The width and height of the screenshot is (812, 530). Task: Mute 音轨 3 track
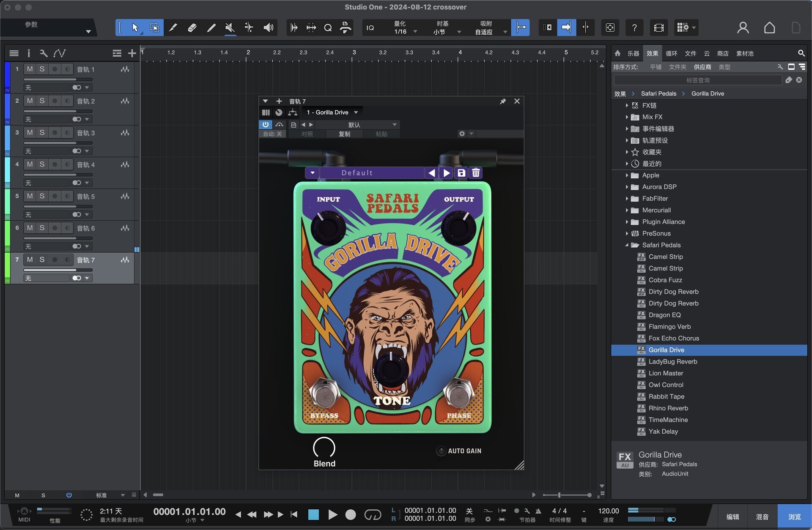tap(30, 133)
